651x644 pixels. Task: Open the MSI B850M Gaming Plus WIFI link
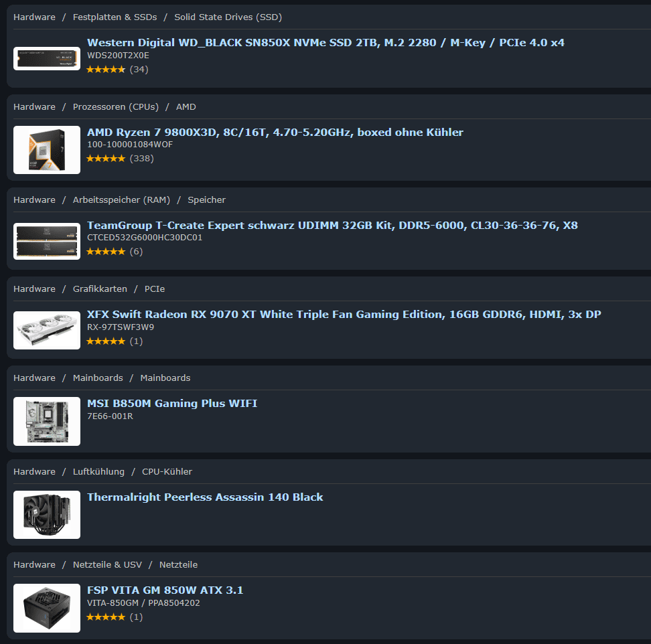click(172, 403)
